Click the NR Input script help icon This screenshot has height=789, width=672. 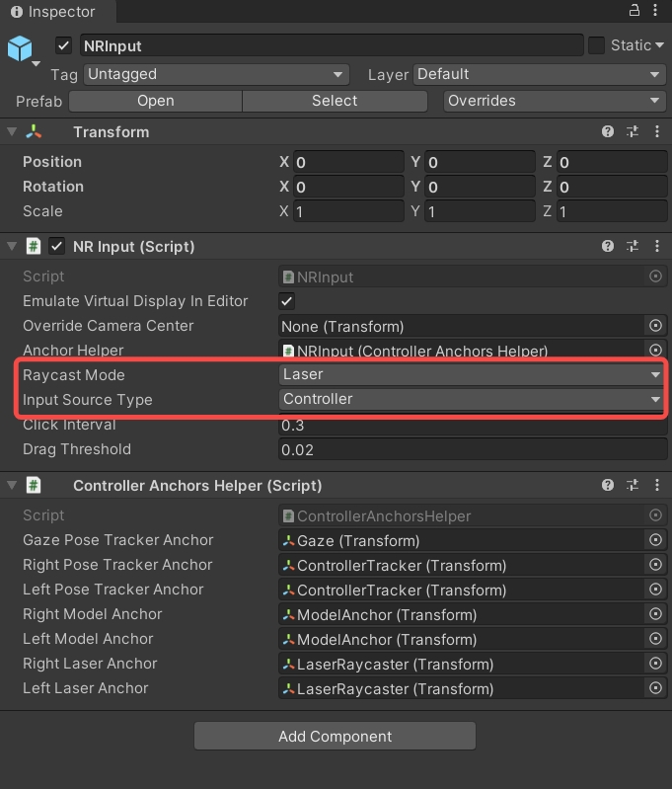click(609, 247)
